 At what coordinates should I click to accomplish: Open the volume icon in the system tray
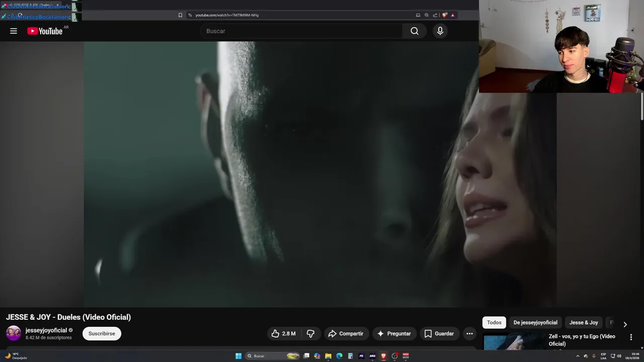pyautogui.click(x=619, y=356)
